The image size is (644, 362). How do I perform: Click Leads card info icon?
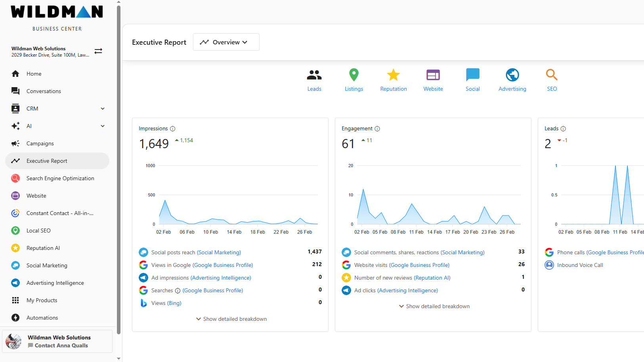[x=563, y=129]
